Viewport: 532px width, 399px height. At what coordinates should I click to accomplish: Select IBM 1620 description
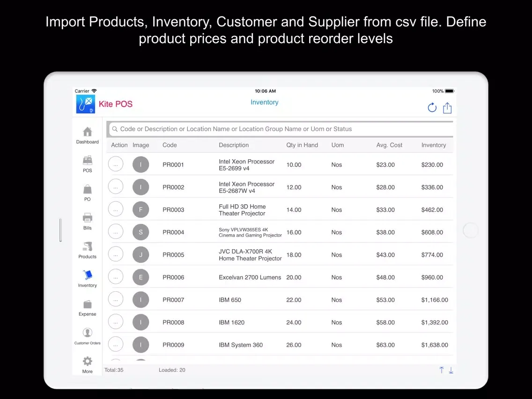click(x=232, y=322)
